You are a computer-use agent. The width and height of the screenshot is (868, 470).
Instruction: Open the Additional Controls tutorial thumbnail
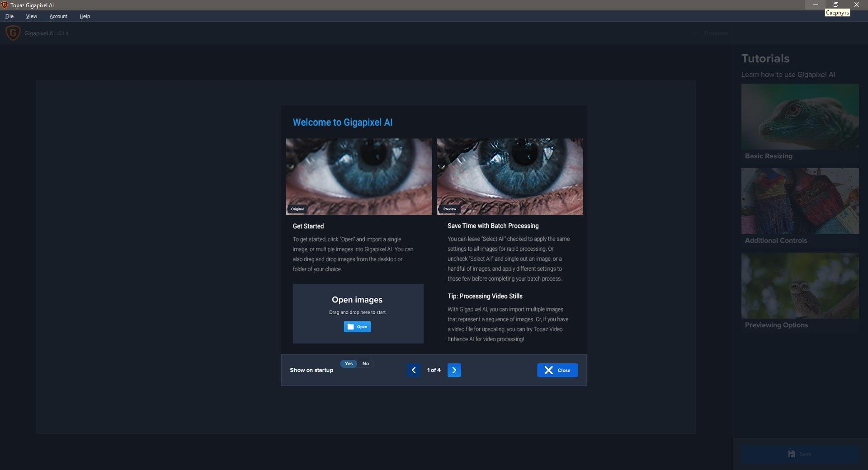click(x=800, y=201)
